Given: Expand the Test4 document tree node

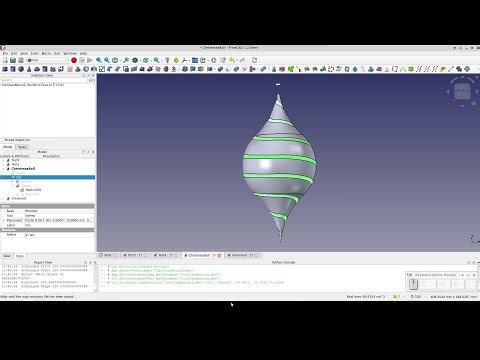Looking at the screenshot, I should point(4,160).
